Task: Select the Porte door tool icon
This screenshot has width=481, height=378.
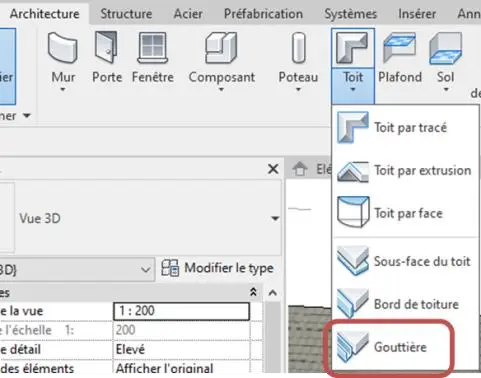Action: [106, 47]
